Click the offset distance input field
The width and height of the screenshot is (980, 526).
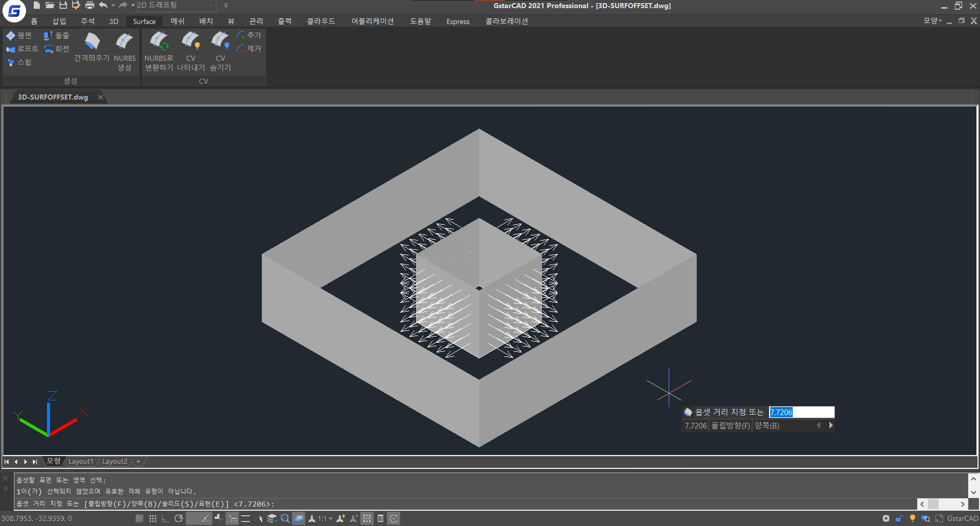[x=801, y=412]
